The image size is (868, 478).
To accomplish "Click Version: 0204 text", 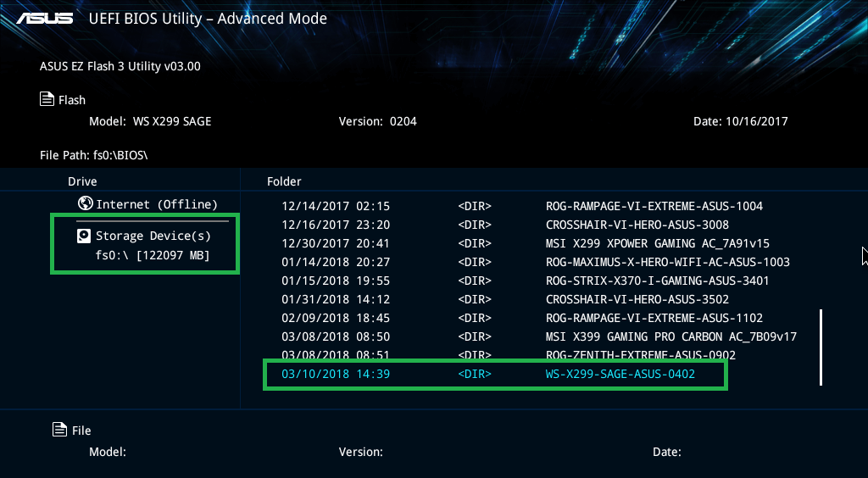I will 377,122.
